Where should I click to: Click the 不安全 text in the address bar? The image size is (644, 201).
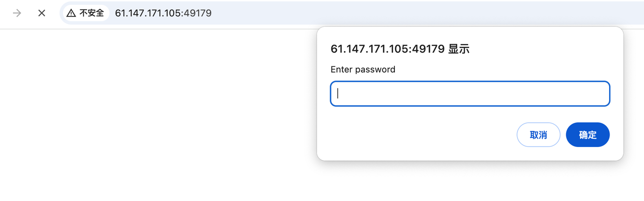[92, 13]
